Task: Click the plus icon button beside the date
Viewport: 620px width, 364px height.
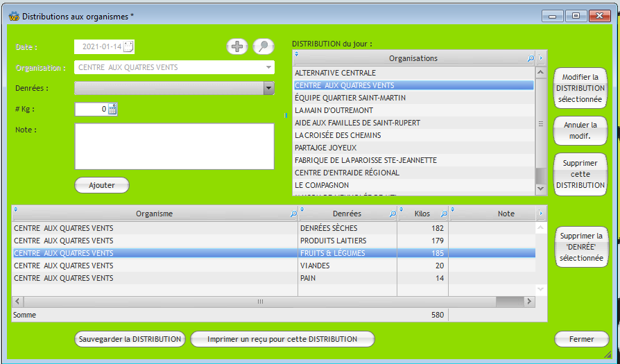Action: coord(237,46)
